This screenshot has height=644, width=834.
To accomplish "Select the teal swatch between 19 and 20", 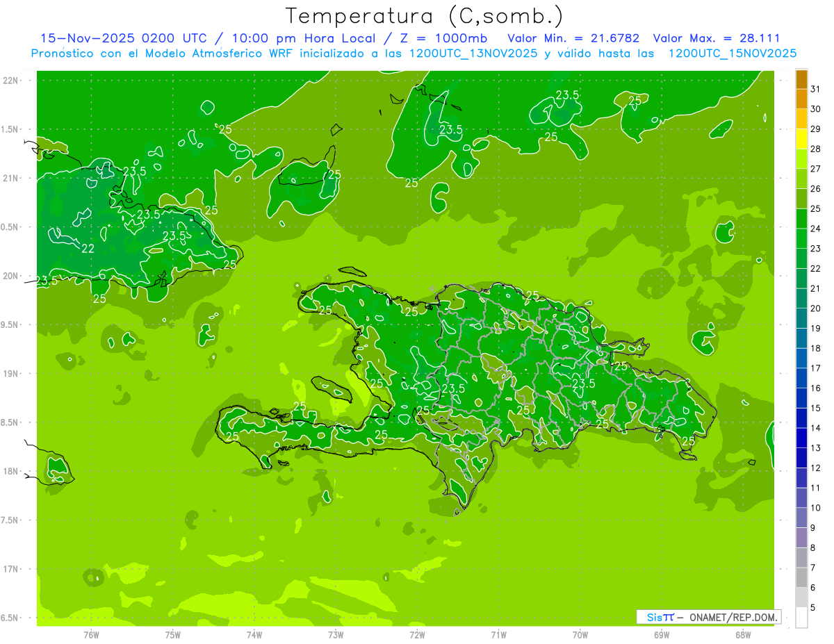I will tap(801, 318).
